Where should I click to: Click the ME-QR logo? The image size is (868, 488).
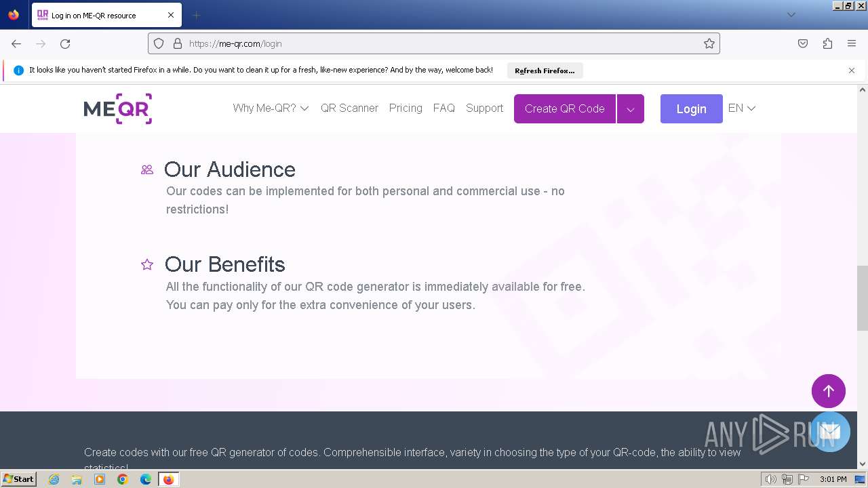click(x=118, y=108)
